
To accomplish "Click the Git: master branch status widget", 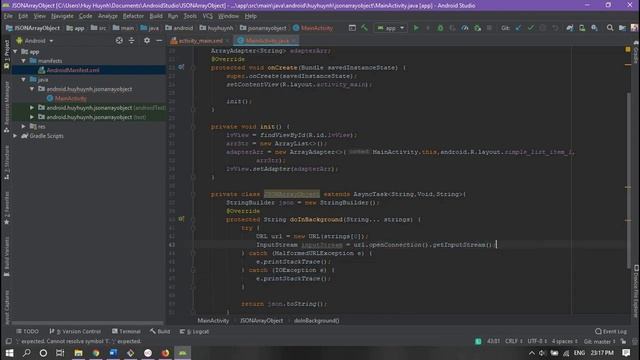I will click(x=599, y=341).
